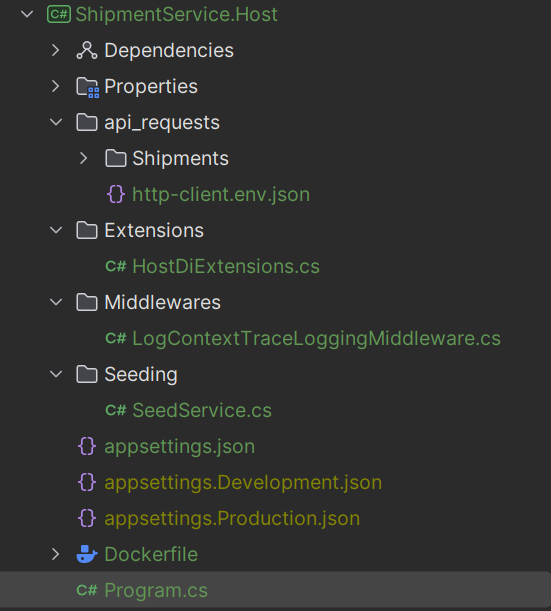Open the appsettings.json file
Viewport: 551px width, 611px height.
click(180, 447)
